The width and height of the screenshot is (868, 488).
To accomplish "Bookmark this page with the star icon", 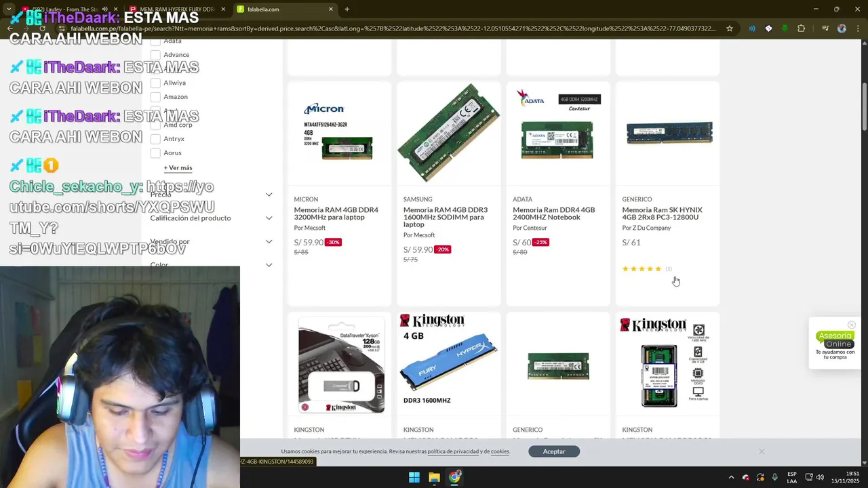I will click(x=730, y=28).
